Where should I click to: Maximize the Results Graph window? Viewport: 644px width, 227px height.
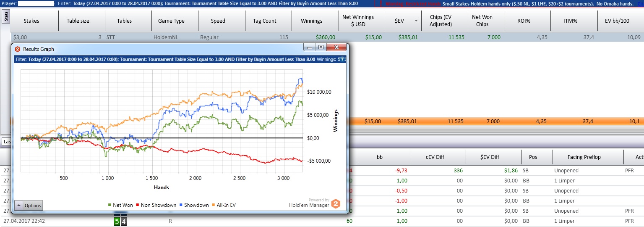coord(321,48)
